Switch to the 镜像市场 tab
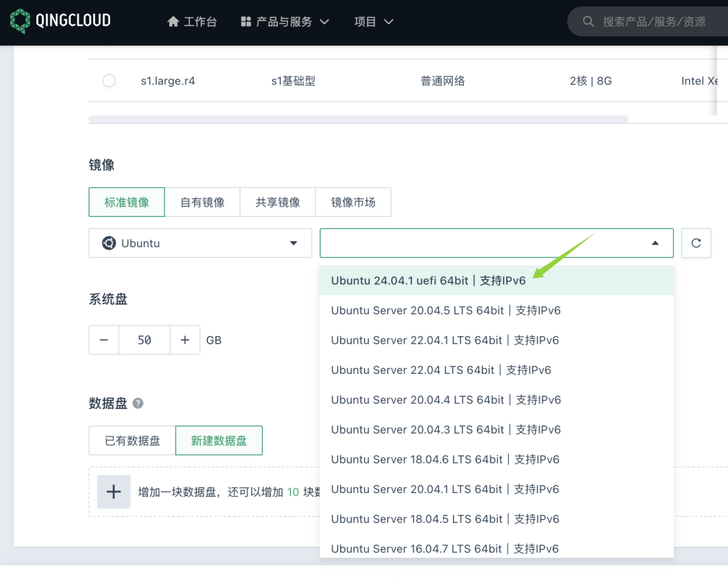The height and width of the screenshot is (582, 728). 353,202
